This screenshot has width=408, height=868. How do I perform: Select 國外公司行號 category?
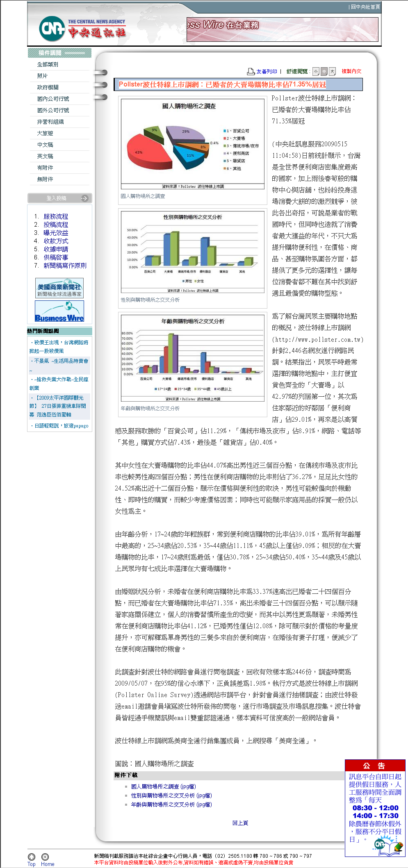(53, 110)
